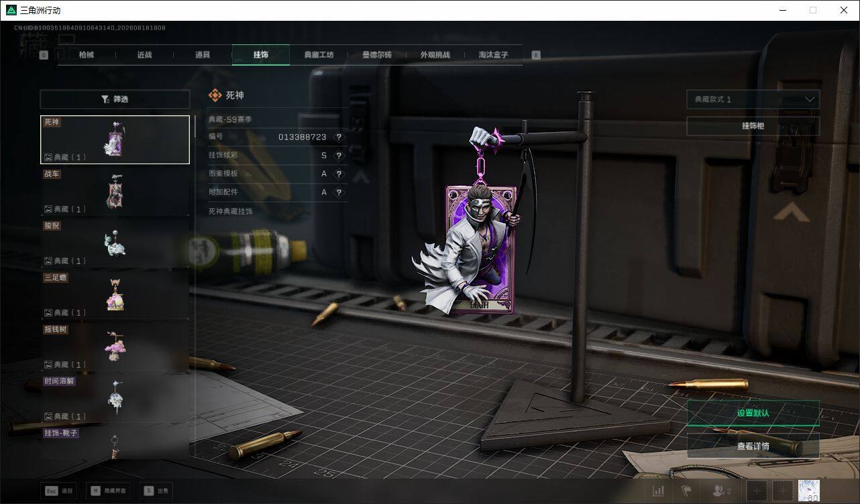Click the collection icon on 摇钱树 row
This screenshot has width=860, height=504.
pyautogui.click(x=48, y=365)
